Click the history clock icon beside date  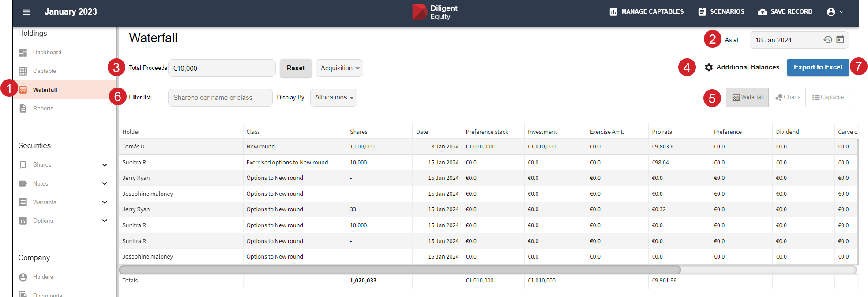click(828, 40)
